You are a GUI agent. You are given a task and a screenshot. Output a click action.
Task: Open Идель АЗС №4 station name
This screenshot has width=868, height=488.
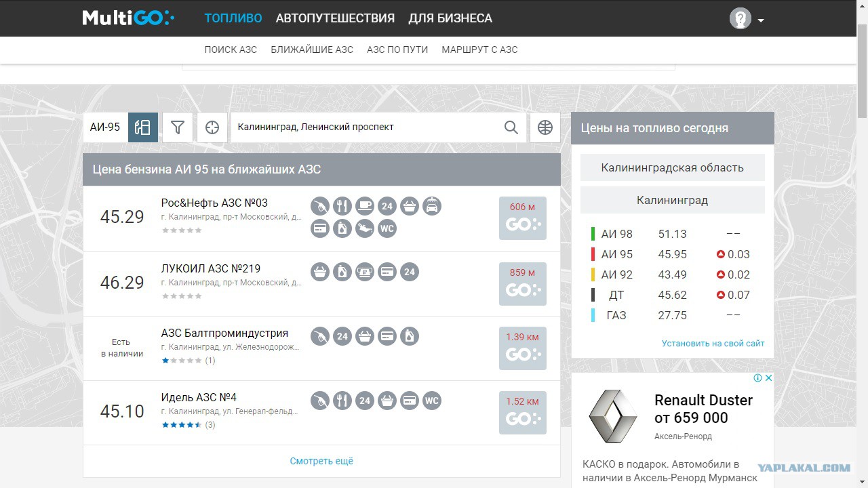point(199,398)
